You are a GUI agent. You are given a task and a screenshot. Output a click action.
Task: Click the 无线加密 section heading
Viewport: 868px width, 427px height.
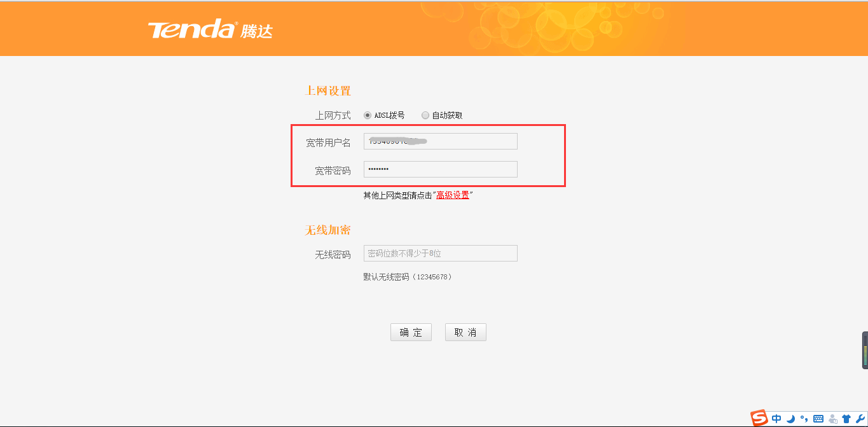click(x=328, y=230)
